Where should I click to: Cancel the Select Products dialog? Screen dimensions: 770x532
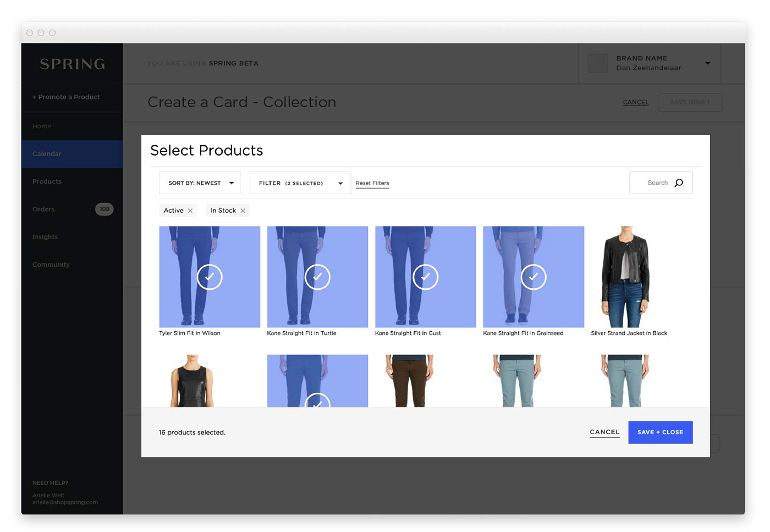tap(604, 432)
